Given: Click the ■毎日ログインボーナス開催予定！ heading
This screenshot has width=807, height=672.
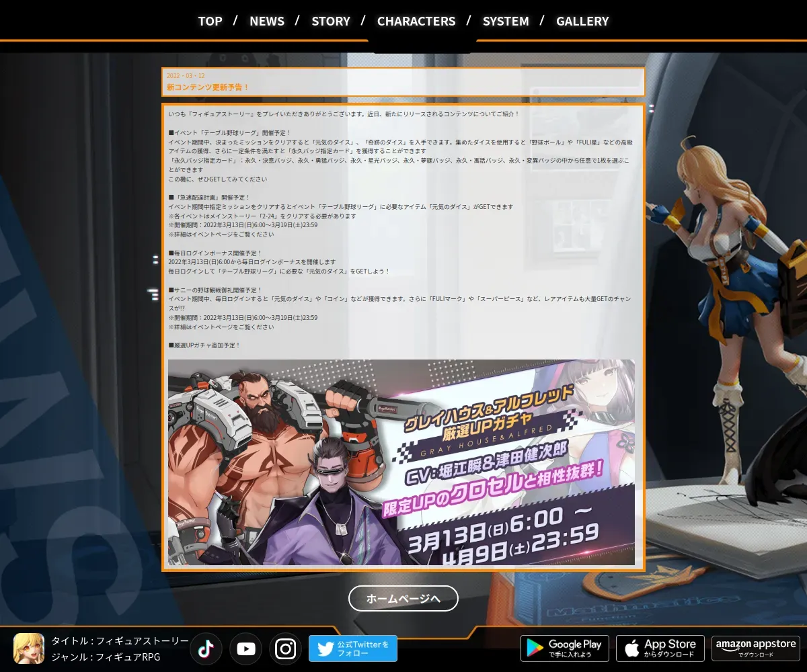Looking at the screenshot, I should pos(215,253).
